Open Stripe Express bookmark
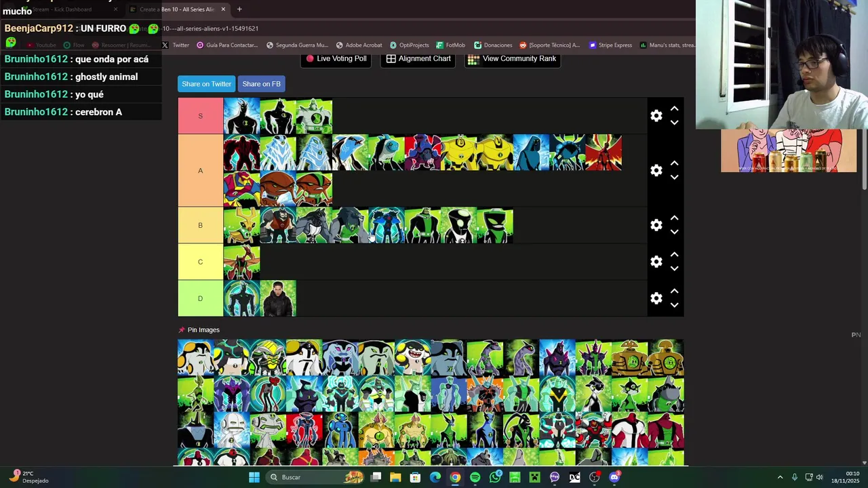The height and width of the screenshot is (488, 868). (x=610, y=45)
